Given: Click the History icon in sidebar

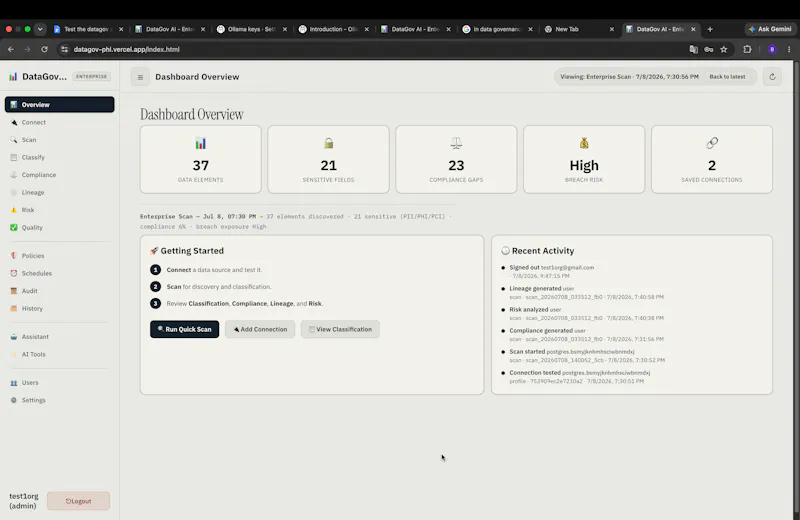Looking at the screenshot, I should click(14, 308).
